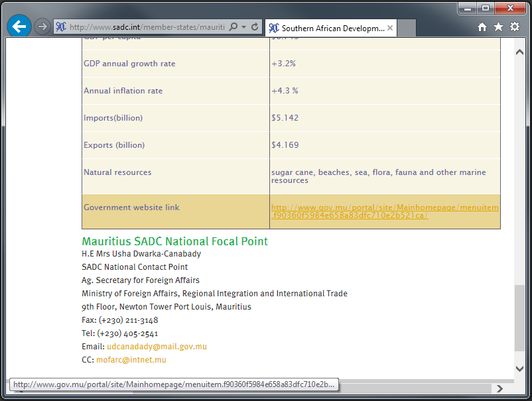This screenshot has height=401, width=532.
Task: Click the 'Mauritius SADC National Focal Point' heading
Action: click(174, 241)
